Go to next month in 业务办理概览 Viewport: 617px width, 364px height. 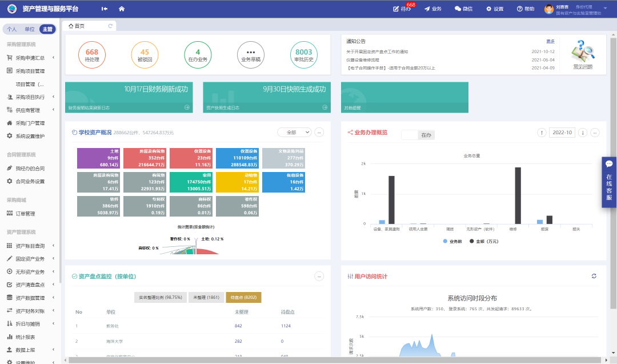click(583, 133)
